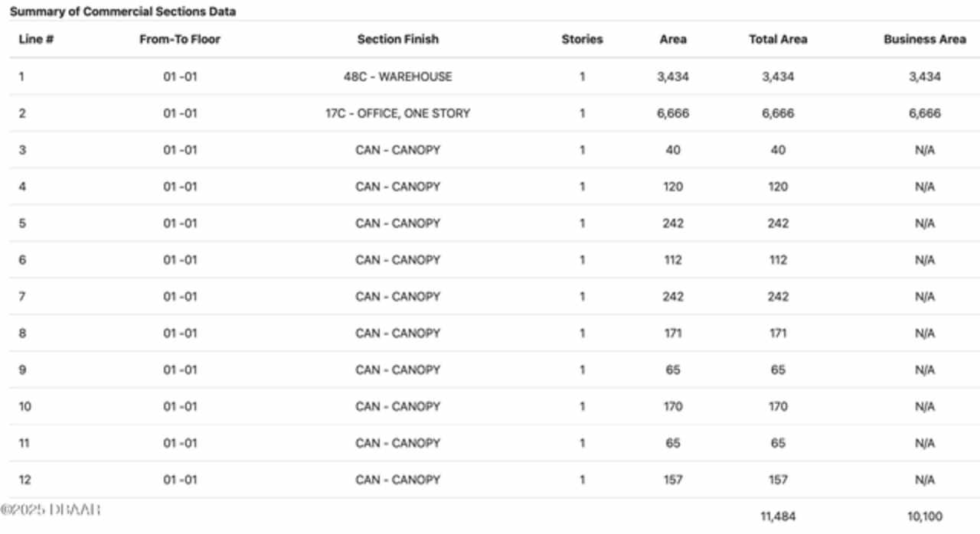Image resolution: width=980 pixels, height=534 pixels.
Task: Click the Business Area column header
Action: tap(925, 40)
